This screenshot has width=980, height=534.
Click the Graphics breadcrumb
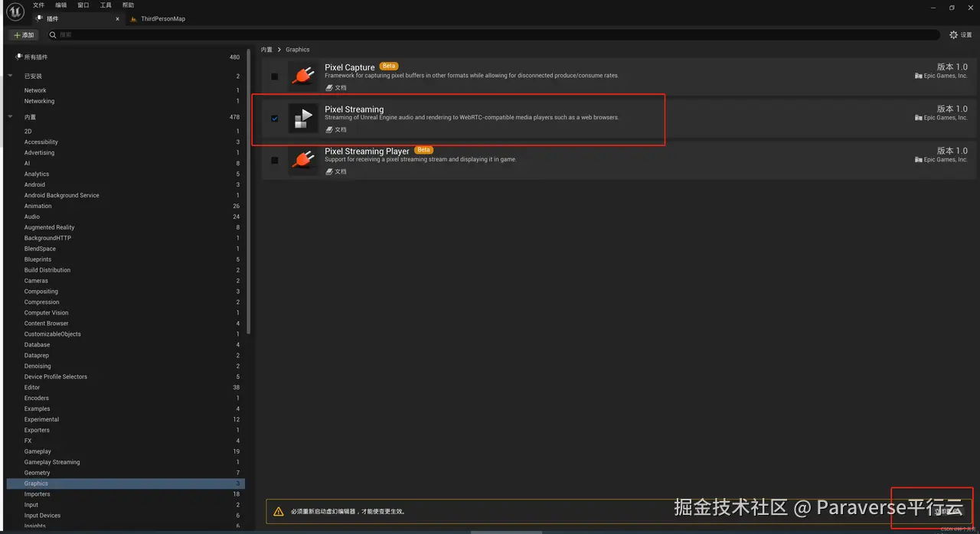pos(298,50)
